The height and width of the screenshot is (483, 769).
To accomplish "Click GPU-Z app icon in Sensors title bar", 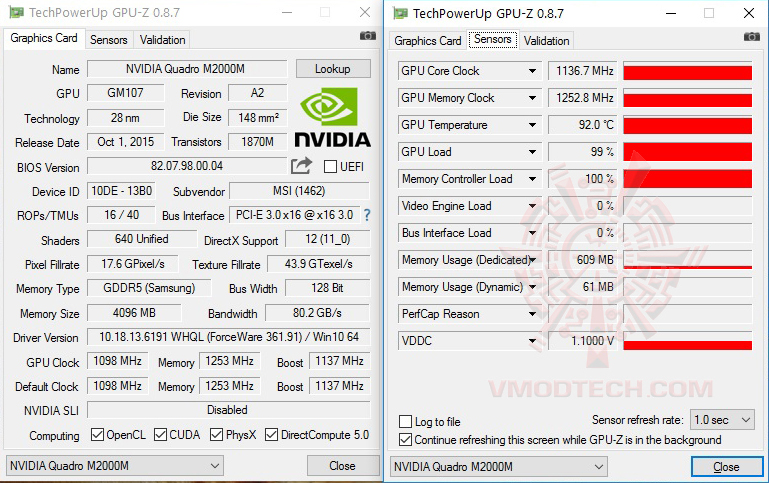I will pyautogui.click(x=399, y=13).
